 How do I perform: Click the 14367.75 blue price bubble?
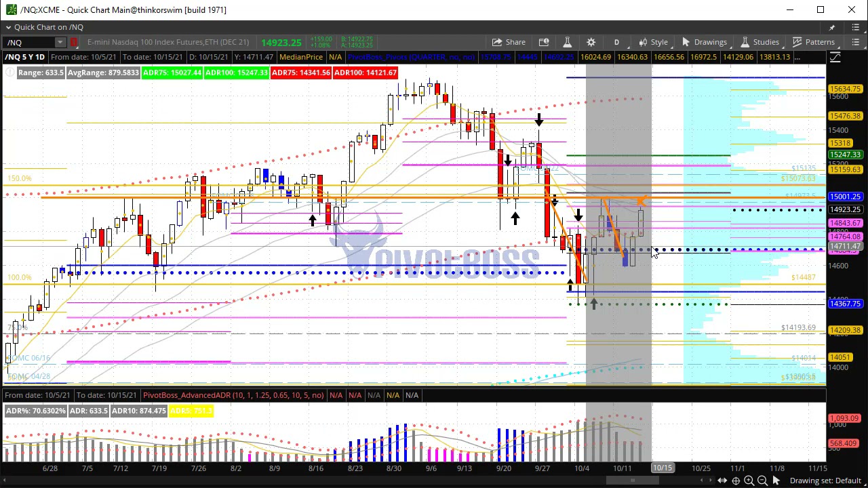844,304
